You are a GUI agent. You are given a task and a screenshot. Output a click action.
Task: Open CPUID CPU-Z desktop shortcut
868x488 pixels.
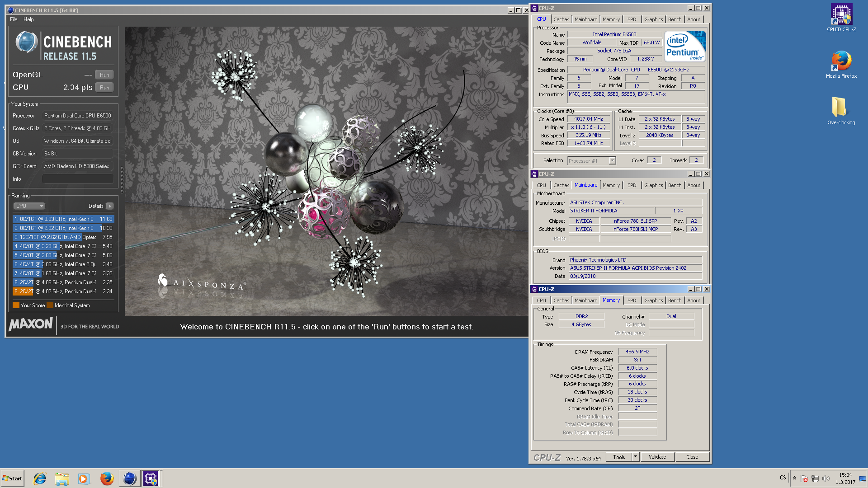(841, 18)
